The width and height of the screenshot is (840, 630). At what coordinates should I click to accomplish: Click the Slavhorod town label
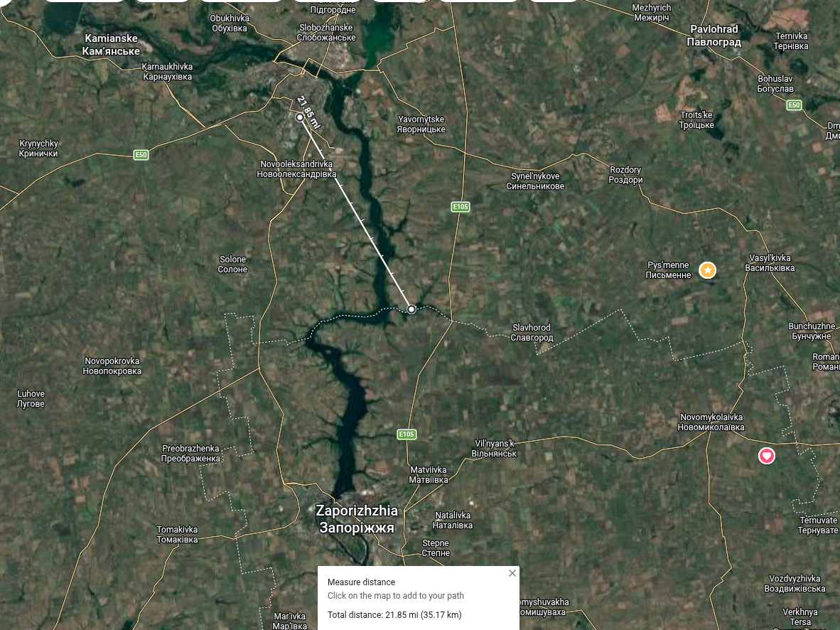532,333
